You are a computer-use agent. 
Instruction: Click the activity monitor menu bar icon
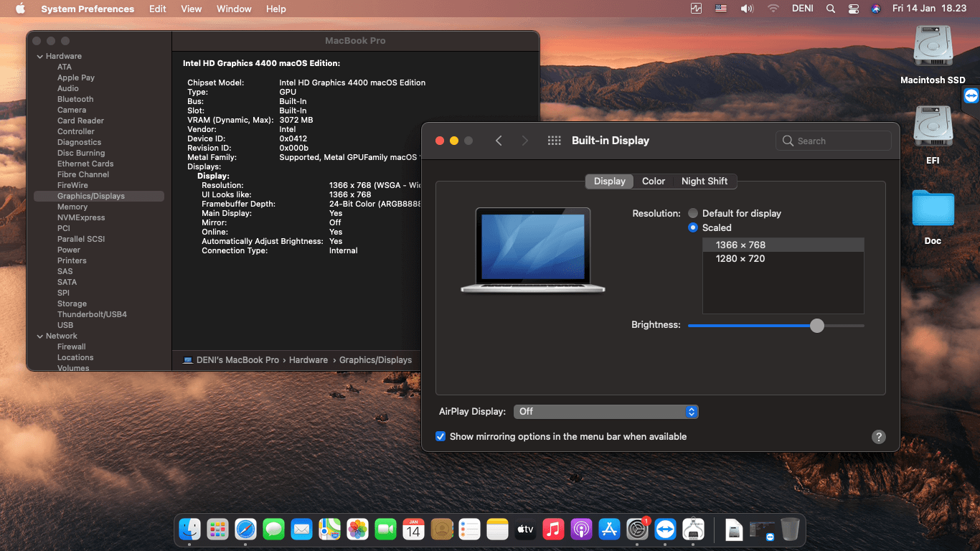point(696,9)
